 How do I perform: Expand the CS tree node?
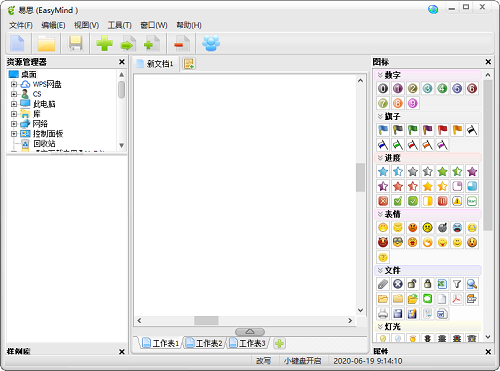[x=14, y=94]
